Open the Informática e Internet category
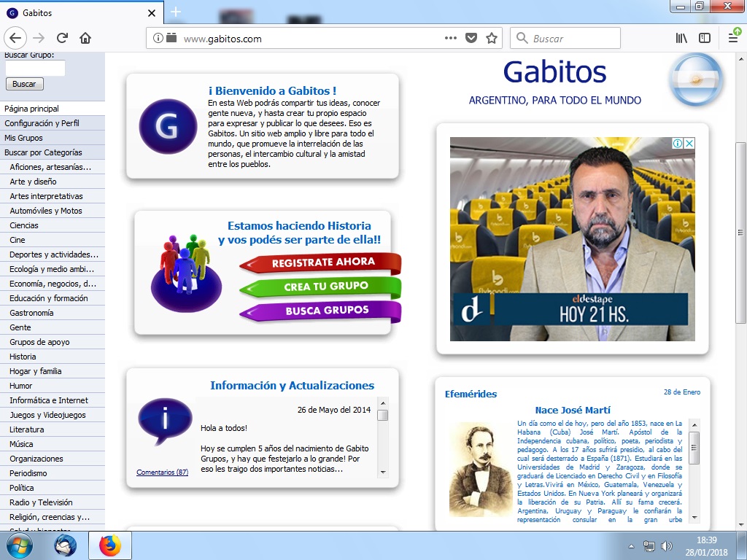Screen dimensions: 747x560 53,400
